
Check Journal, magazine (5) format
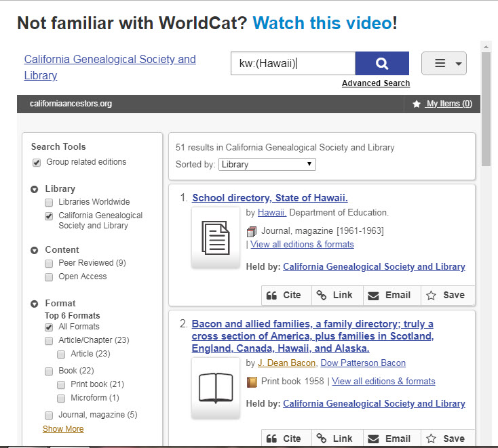[49, 415]
